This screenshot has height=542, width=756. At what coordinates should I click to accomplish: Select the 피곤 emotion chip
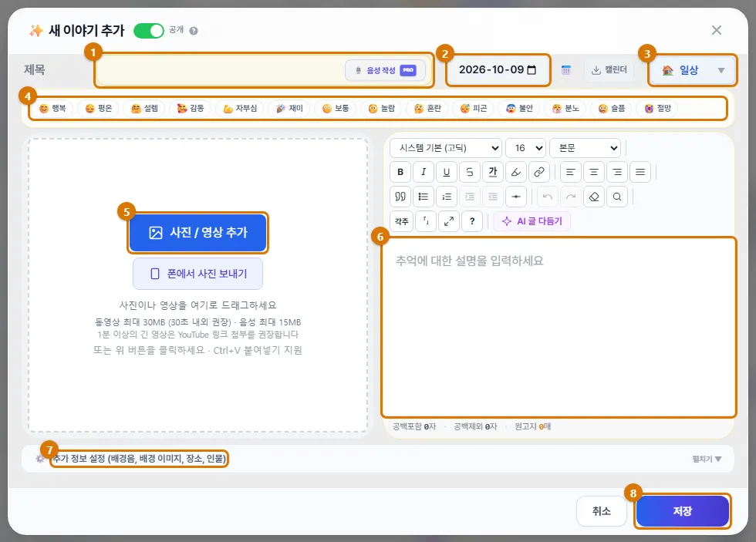(474, 109)
